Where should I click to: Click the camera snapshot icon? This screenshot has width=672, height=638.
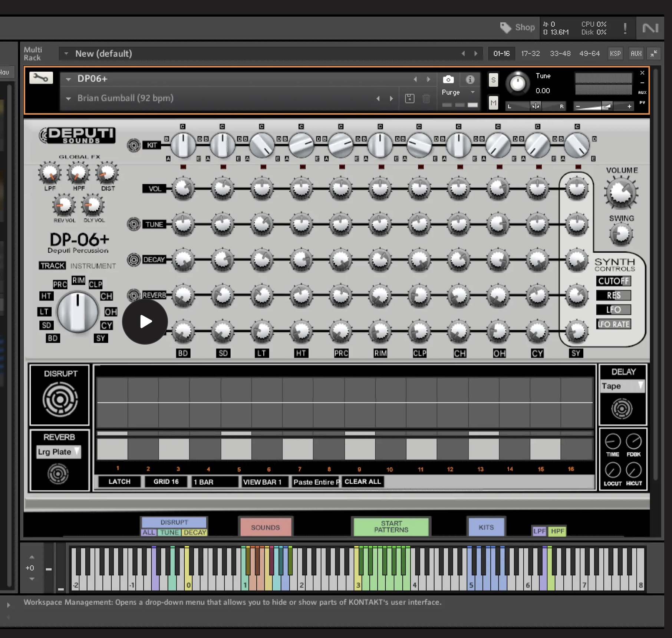click(x=448, y=79)
